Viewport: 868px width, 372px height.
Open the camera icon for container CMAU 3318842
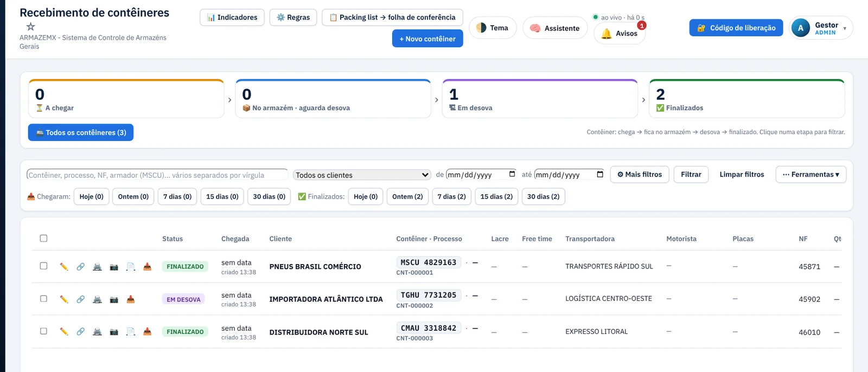tap(114, 332)
